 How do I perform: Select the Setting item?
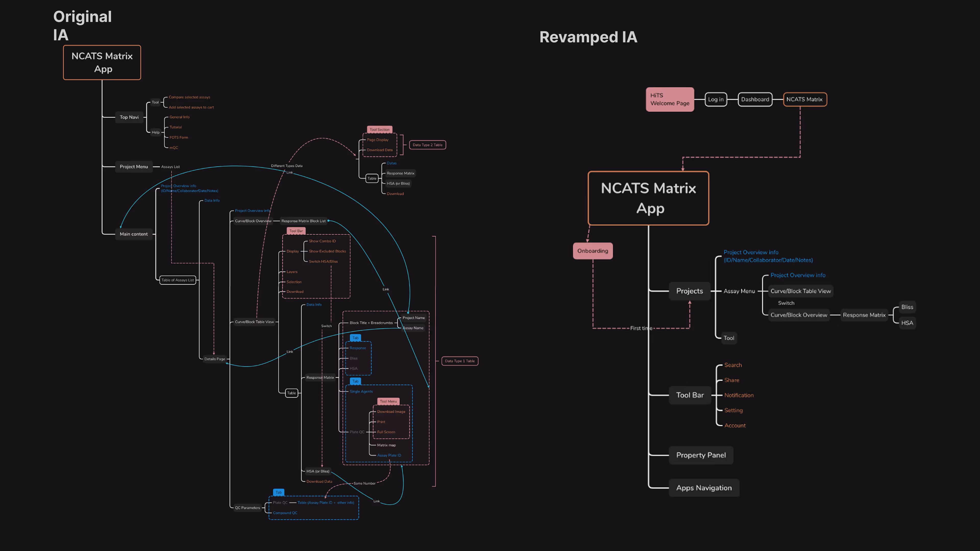(x=733, y=410)
